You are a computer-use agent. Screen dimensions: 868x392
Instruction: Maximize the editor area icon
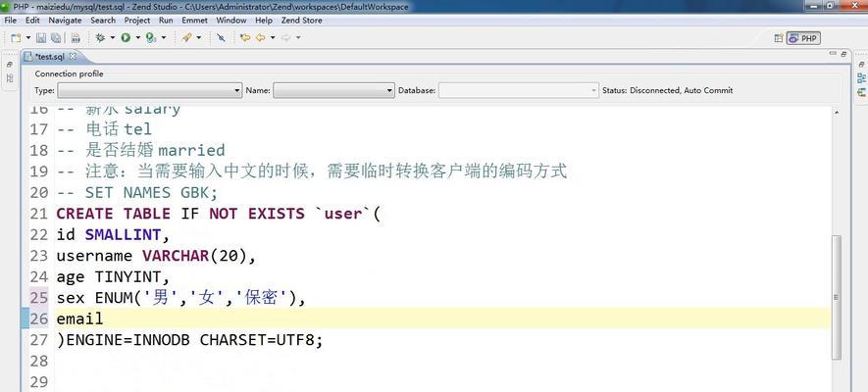coord(843,54)
